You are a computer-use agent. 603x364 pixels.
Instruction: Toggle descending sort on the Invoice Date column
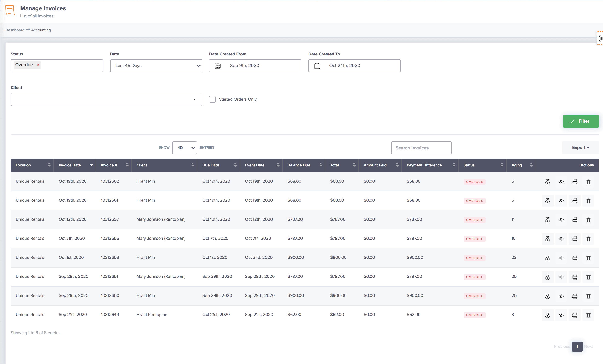91,165
